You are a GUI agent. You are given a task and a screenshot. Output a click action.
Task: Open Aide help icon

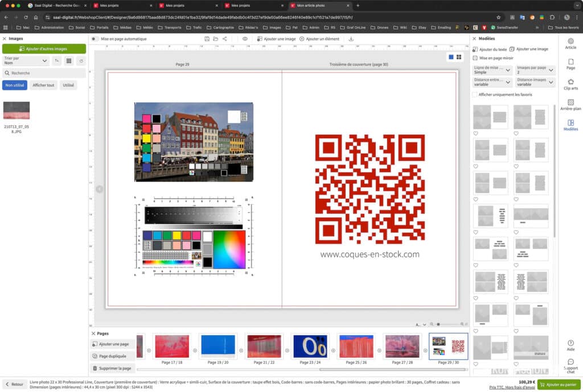pos(570,345)
